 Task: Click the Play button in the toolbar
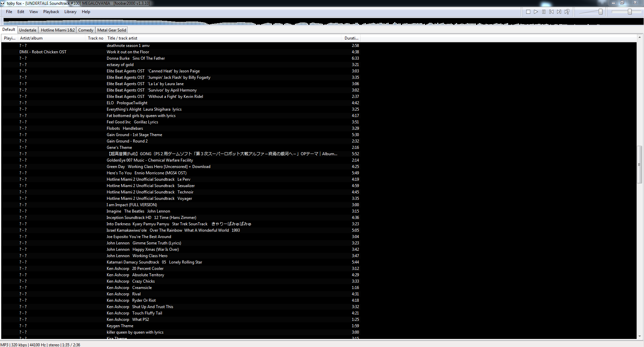click(536, 12)
